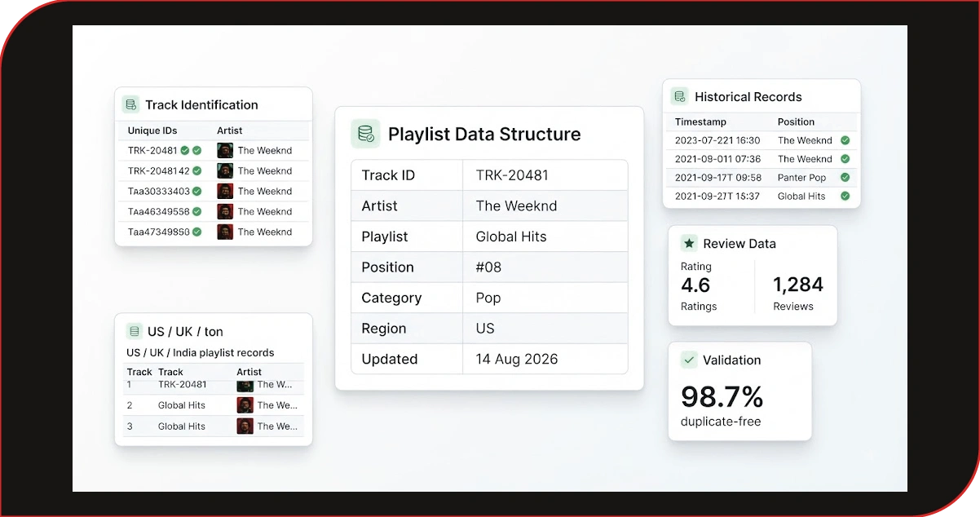Click the artist thumbnail in the Taa47349850 row
Screen dimensions: 980x517
(x=225, y=232)
